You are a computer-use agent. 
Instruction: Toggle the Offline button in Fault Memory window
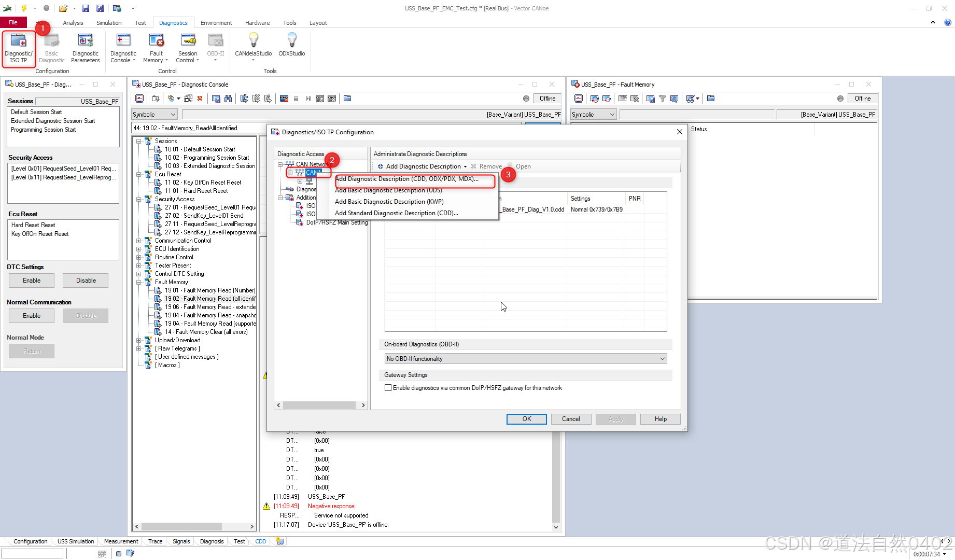coord(863,99)
